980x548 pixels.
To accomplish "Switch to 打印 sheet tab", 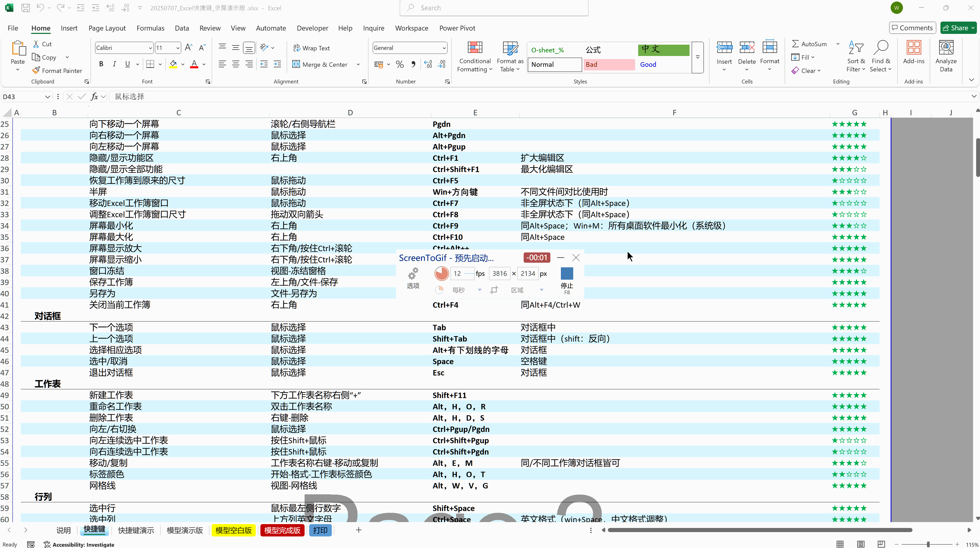I will pyautogui.click(x=320, y=530).
